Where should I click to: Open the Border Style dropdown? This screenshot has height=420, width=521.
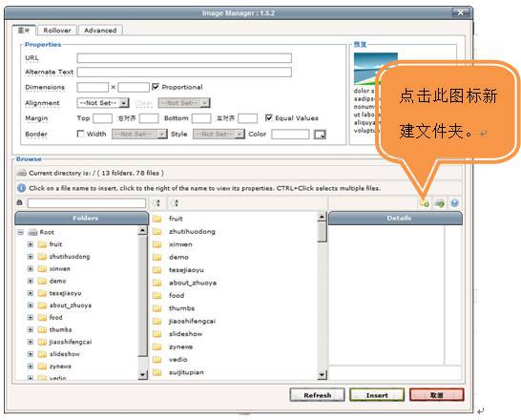point(219,134)
